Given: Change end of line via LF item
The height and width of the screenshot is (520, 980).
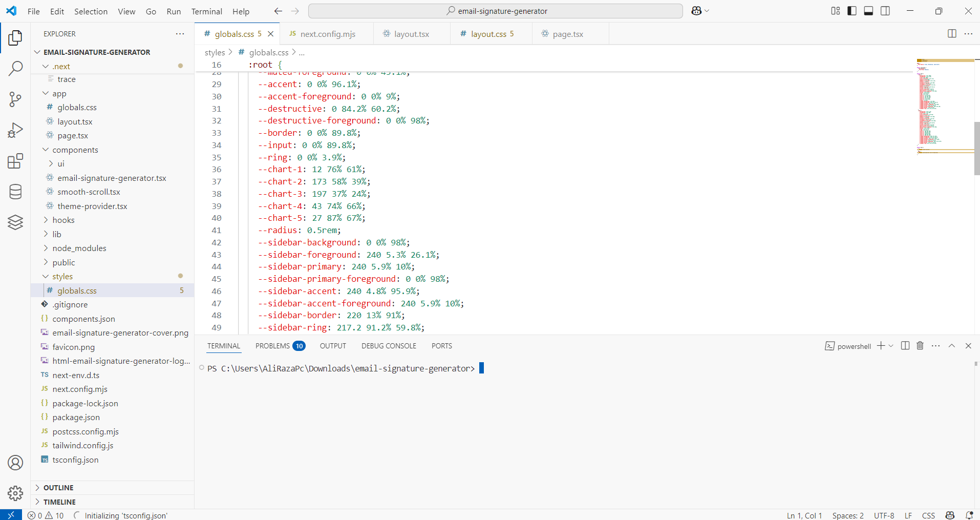Looking at the screenshot, I should 908,515.
